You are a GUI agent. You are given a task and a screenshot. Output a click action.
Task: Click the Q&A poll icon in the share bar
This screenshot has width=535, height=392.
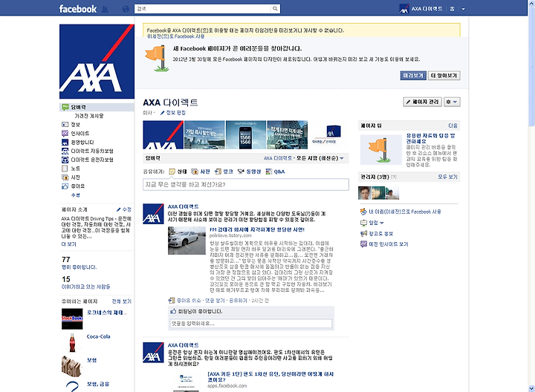coord(269,171)
